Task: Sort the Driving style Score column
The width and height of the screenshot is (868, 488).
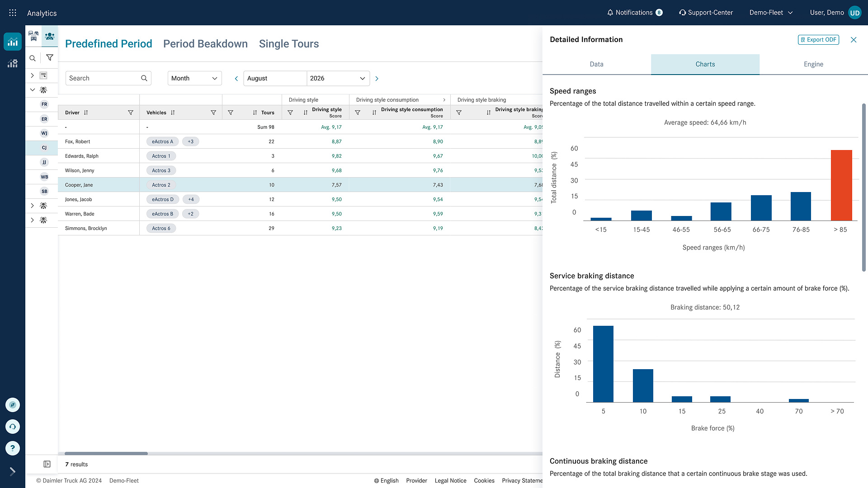Action: [306, 113]
